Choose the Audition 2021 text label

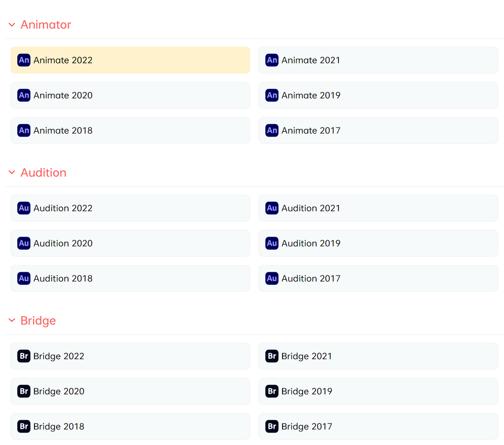coord(311,208)
